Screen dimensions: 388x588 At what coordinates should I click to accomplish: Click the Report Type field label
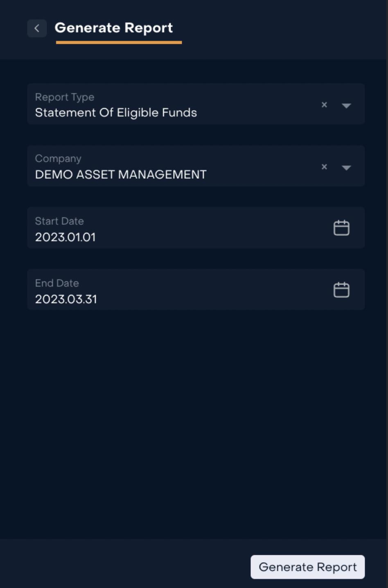click(x=65, y=97)
